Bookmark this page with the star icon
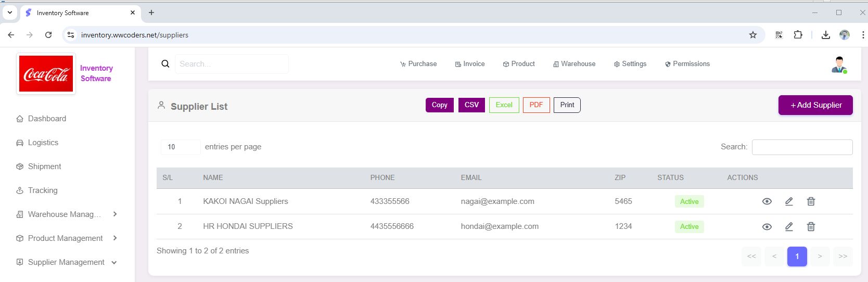This screenshot has height=282, width=868. pyautogui.click(x=752, y=35)
